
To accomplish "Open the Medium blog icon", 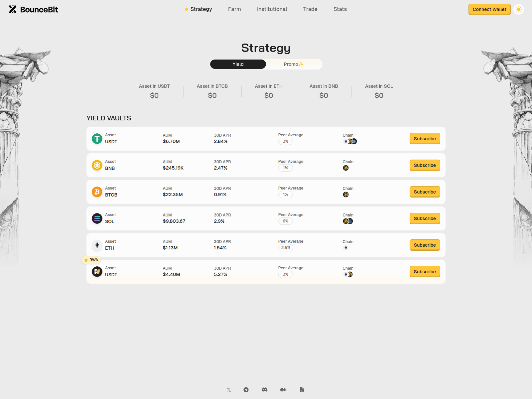I will click(283, 389).
